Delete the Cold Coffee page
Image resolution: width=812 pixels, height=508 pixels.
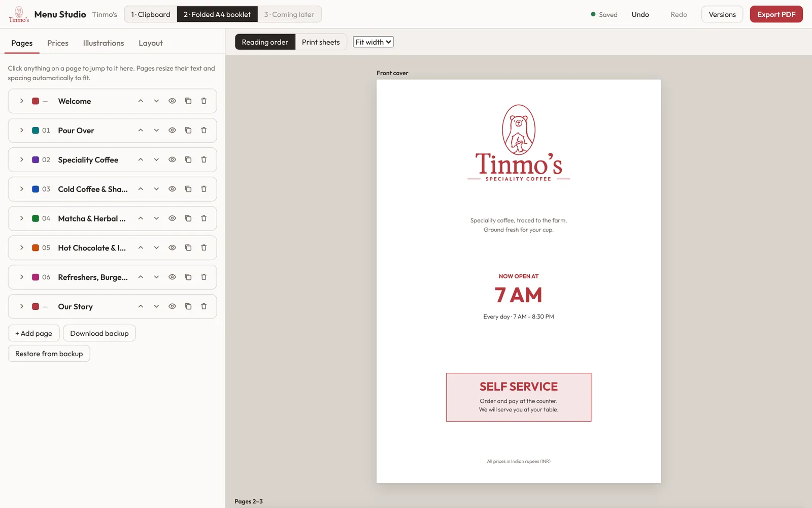tap(204, 189)
